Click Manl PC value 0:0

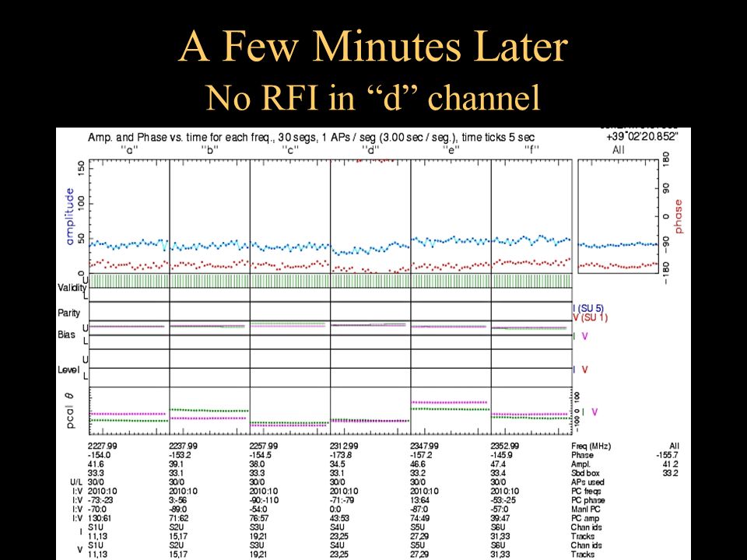[x=335, y=509]
